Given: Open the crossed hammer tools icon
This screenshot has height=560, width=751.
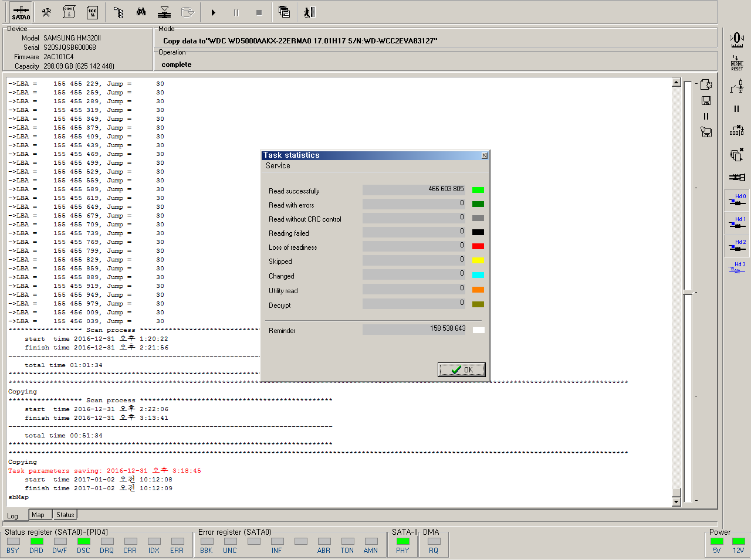Looking at the screenshot, I should 46,12.
